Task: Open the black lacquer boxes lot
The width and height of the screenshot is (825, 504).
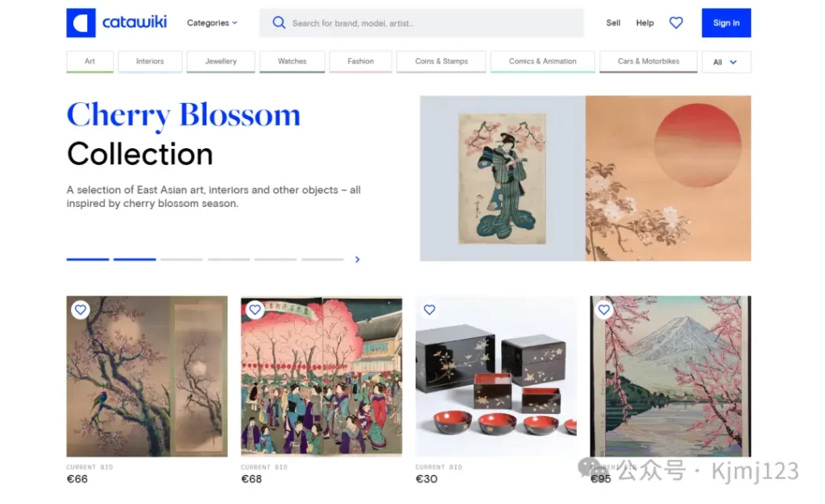Action: 496,376
